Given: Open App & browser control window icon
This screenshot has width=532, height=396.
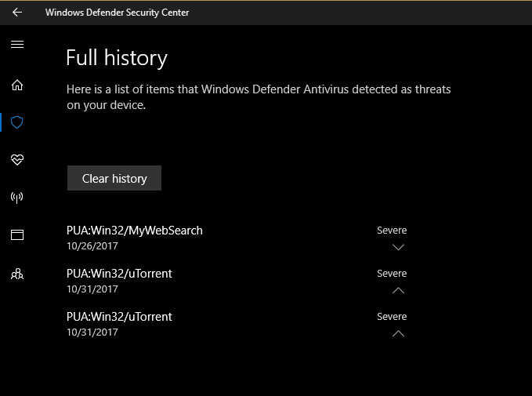Looking at the screenshot, I should [x=17, y=234].
